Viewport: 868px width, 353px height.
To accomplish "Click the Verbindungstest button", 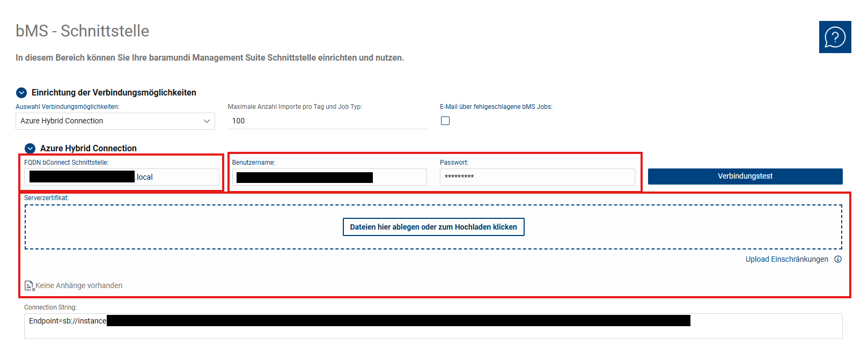I will click(745, 176).
